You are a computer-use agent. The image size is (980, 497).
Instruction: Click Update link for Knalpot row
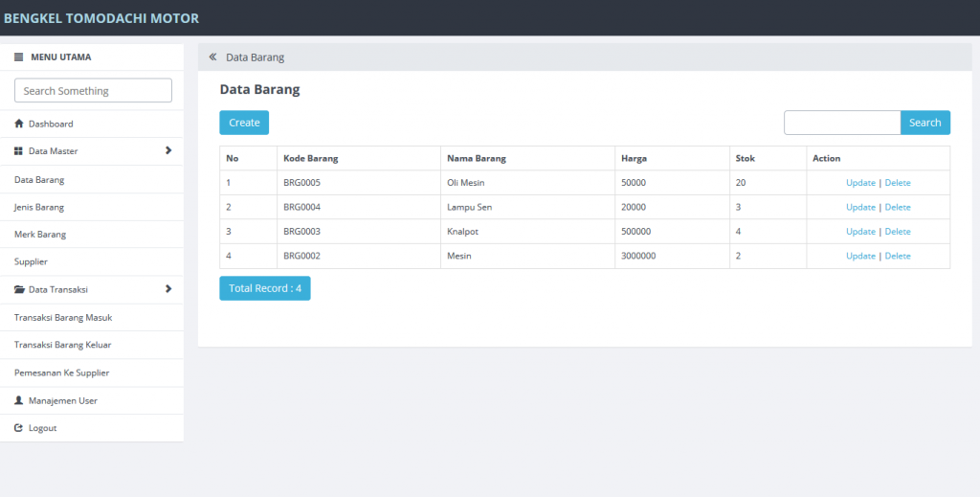click(x=860, y=232)
